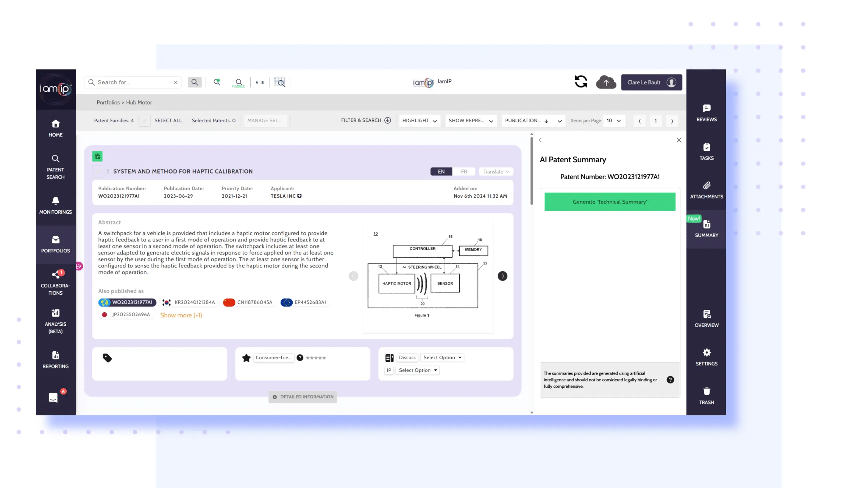Expand the Highlight dropdown
This screenshot has height=488, width=868.
[x=419, y=121]
